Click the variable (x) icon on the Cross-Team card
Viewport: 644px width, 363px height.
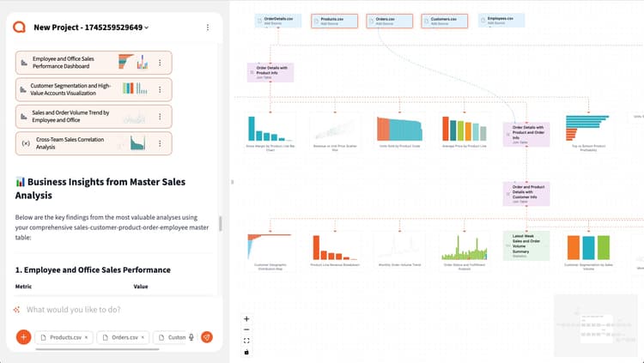click(26, 143)
